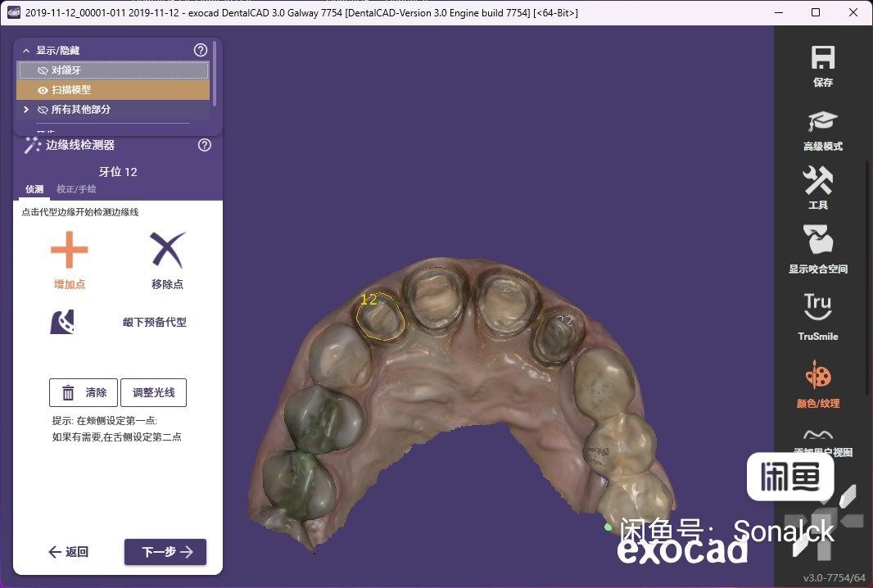Toggle visibility of antagonist teeth (对颌牙)
873x588 pixels.
tap(43, 70)
